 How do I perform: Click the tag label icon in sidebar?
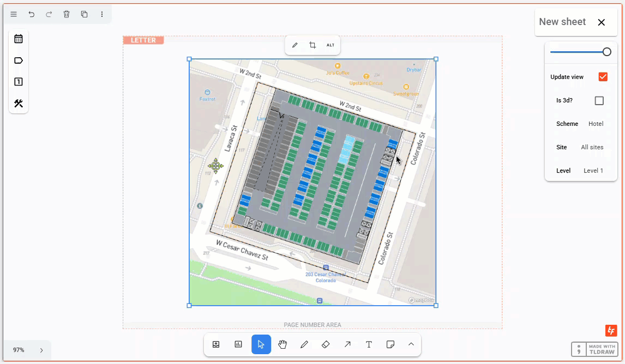pos(19,60)
